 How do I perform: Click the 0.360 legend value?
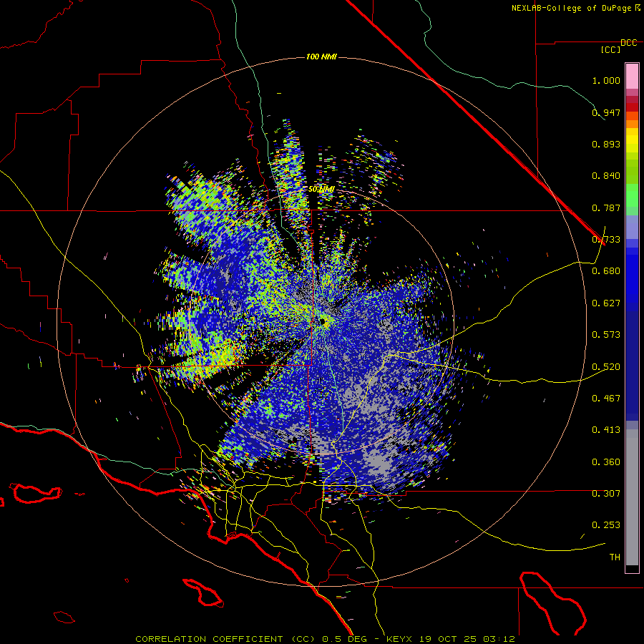606,462
